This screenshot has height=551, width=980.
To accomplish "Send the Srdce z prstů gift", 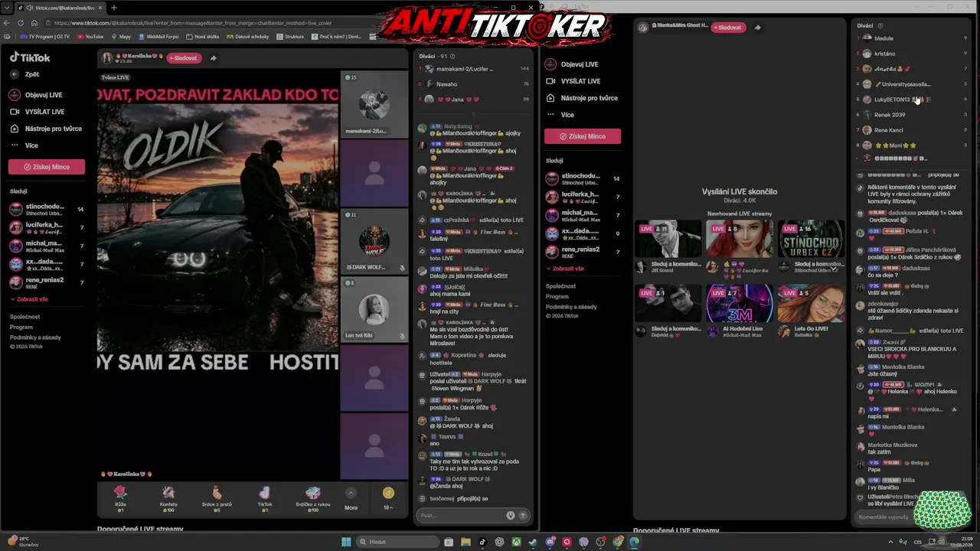I will pos(217,497).
